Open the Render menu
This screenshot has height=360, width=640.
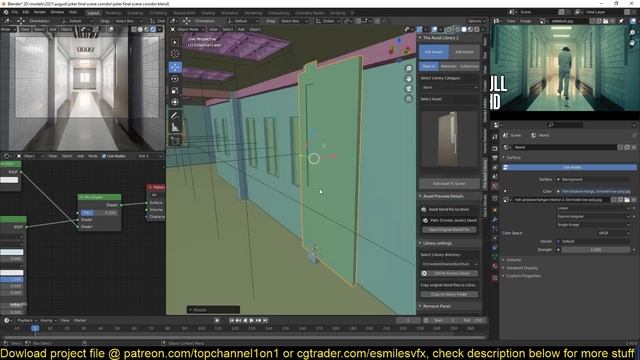pos(40,12)
